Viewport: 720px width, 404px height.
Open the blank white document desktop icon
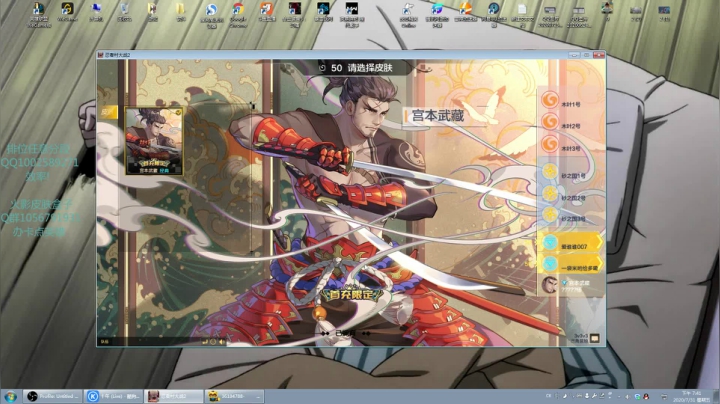[522, 14]
